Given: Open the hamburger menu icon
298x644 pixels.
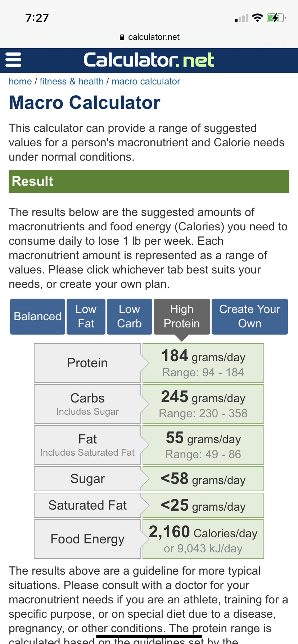Looking at the screenshot, I should coord(13,60).
